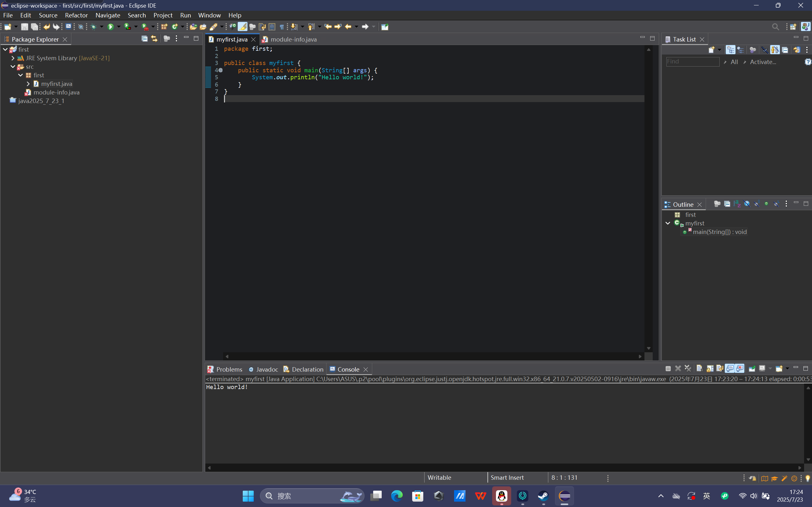Click Collapse All in Package Explorer
812x507 pixels.
point(144,39)
